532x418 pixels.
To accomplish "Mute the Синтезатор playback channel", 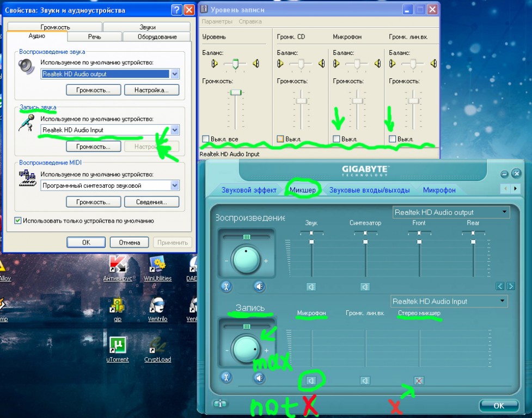I will (x=365, y=287).
